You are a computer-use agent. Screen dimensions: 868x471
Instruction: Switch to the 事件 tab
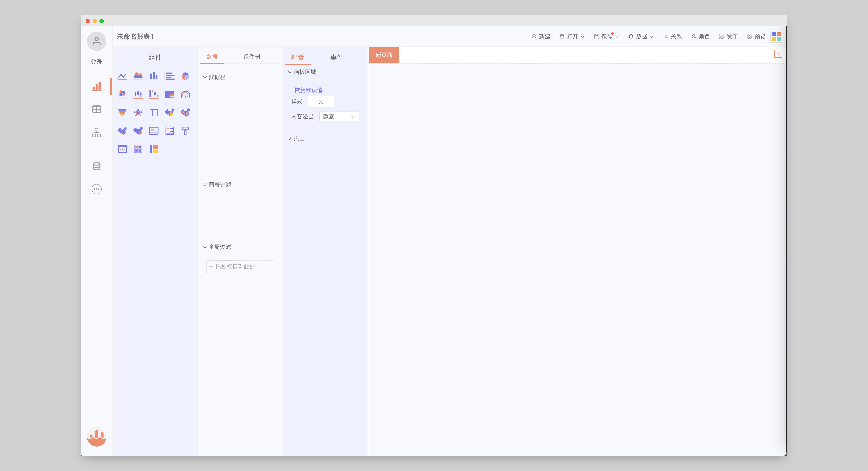pos(337,58)
